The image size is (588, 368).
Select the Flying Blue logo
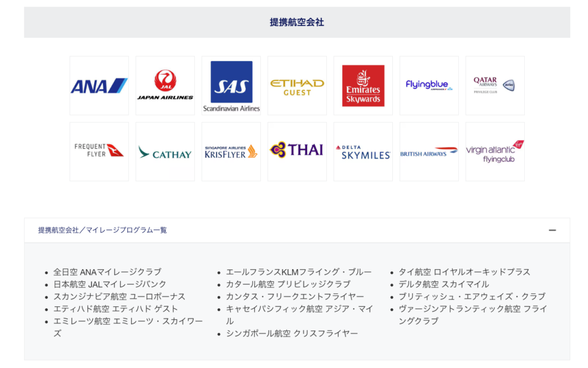point(429,86)
